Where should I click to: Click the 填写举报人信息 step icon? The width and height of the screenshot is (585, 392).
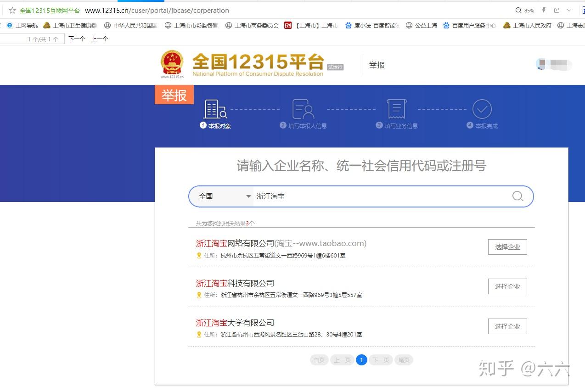point(303,109)
